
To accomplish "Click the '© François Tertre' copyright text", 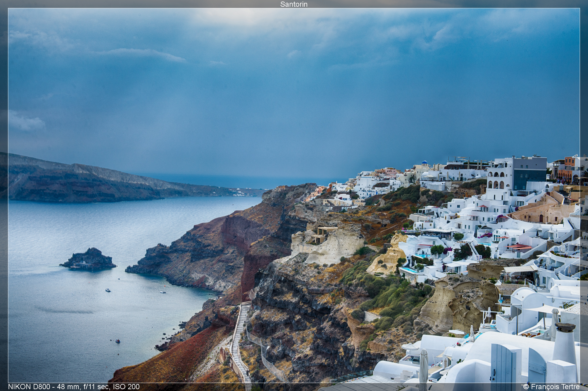I will tap(551, 387).
